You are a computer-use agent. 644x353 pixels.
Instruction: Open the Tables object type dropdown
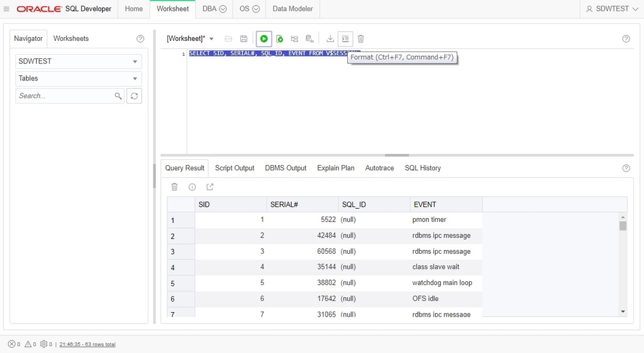click(x=79, y=79)
